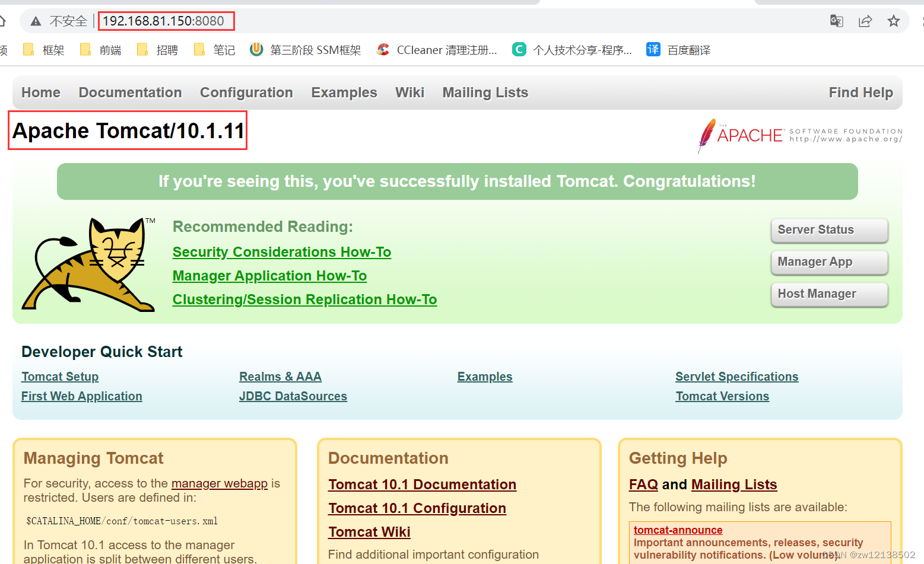Select Configuration from the navigation bar

(x=246, y=93)
